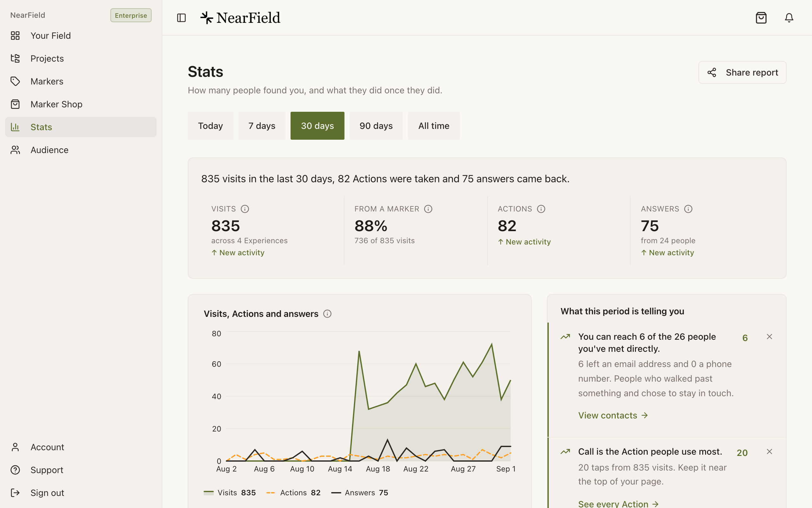Follow the View contacts link
Image resolution: width=812 pixels, height=508 pixels.
click(613, 415)
